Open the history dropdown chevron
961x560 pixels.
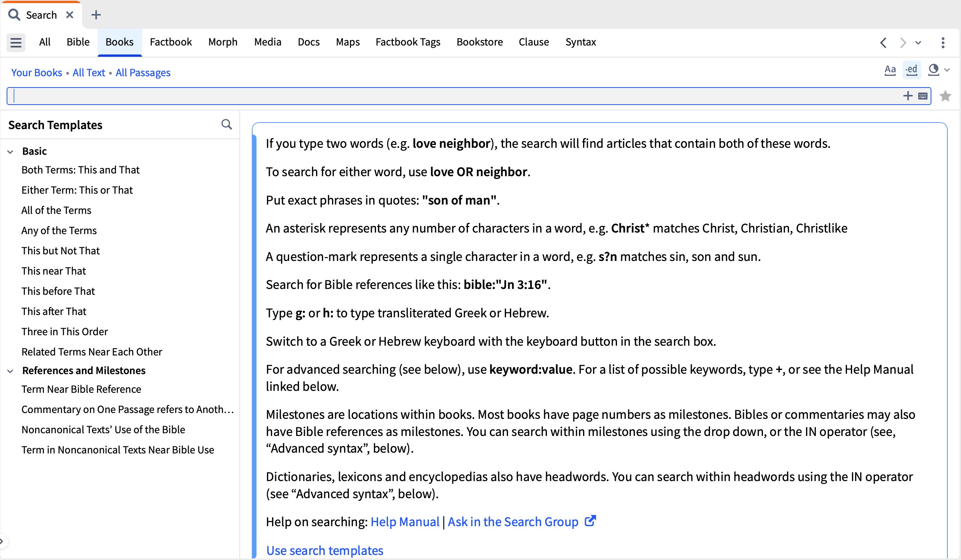tap(918, 42)
